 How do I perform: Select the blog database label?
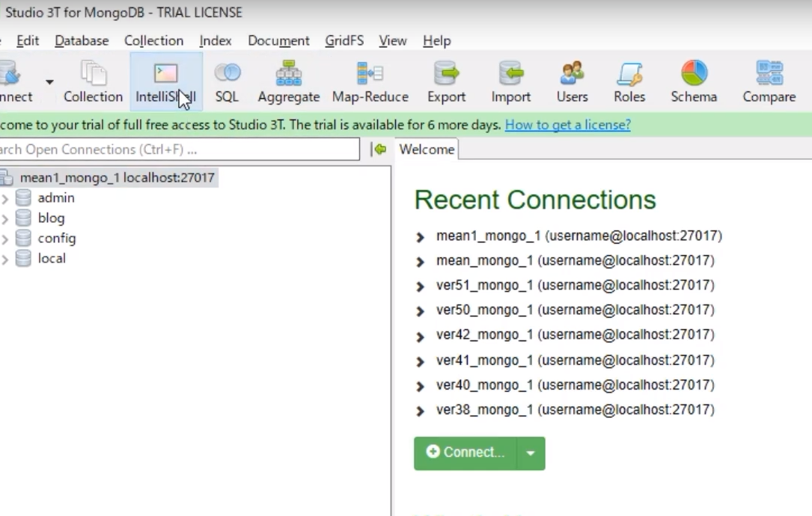coord(52,218)
